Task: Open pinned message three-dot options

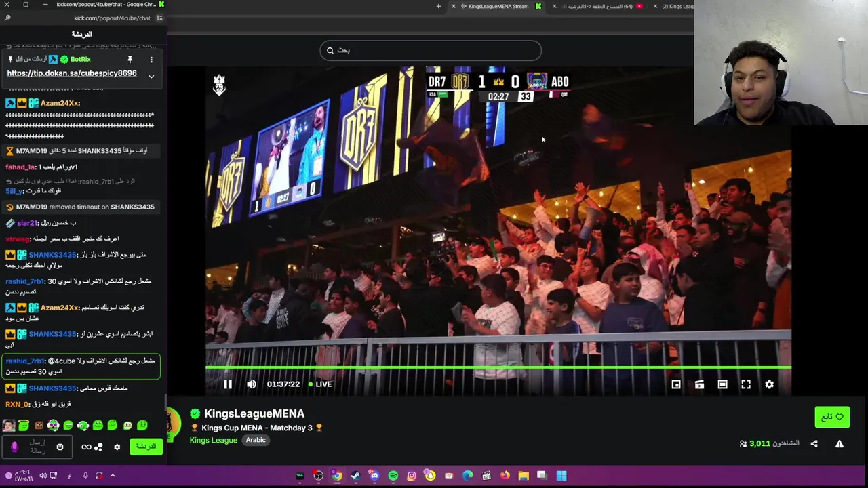Action: [x=151, y=60]
